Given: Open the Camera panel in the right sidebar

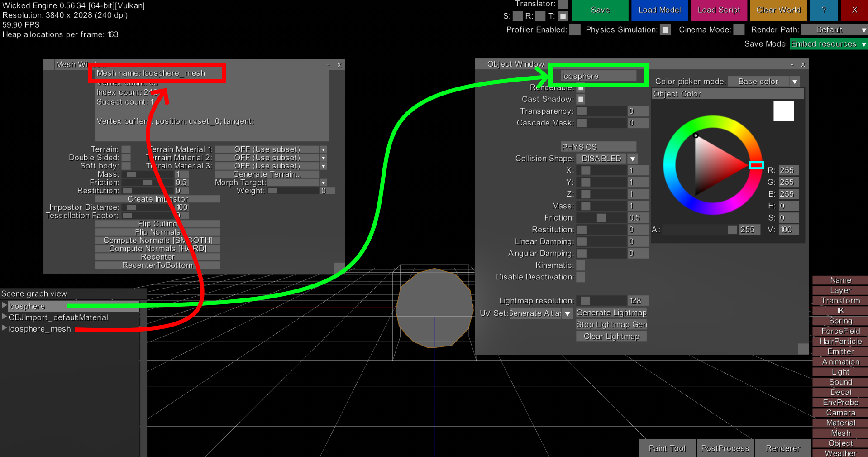Looking at the screenshot, I should pos(840,412).
